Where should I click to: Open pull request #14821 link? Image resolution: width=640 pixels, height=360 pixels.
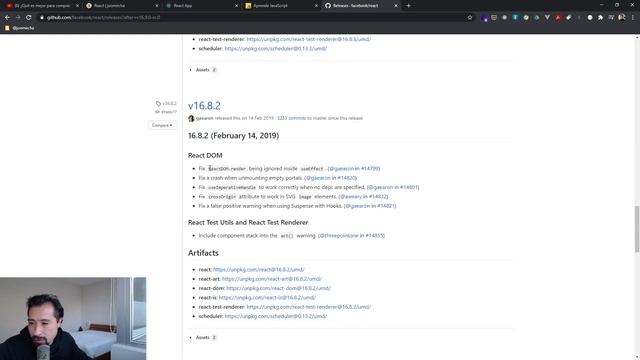[x=386, y=206]
